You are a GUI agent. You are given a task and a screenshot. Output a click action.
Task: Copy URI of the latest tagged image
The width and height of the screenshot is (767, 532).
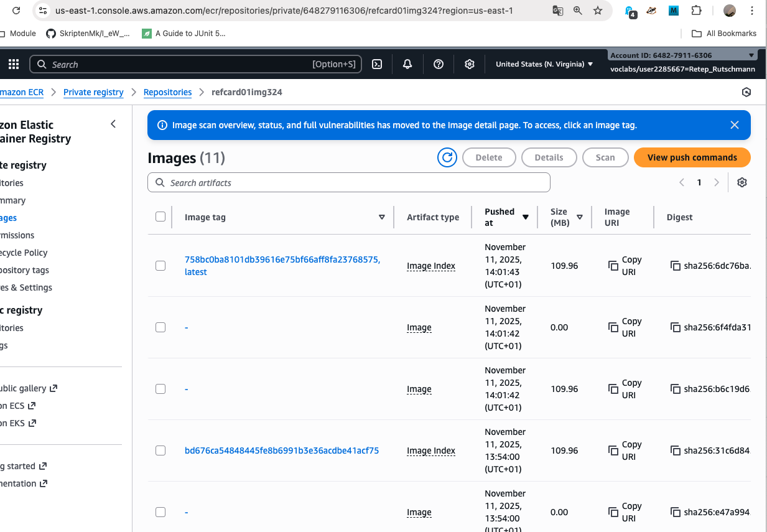625,266
